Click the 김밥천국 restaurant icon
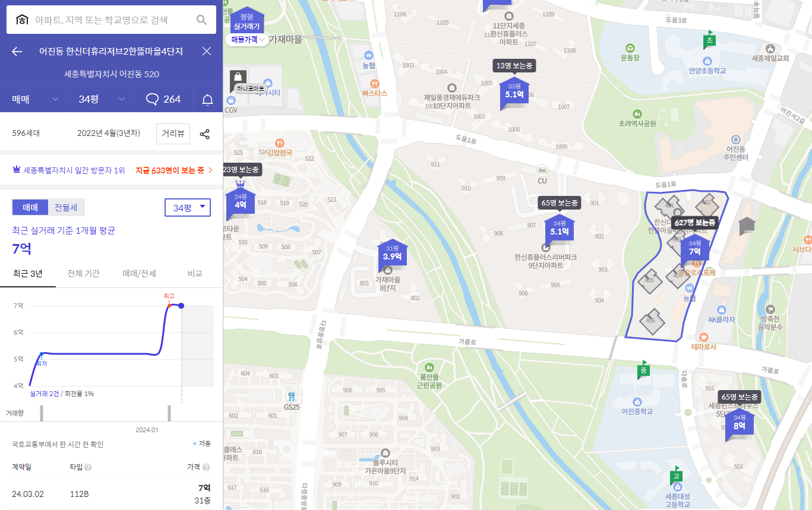Screen dimensions: 812x510 pyautogui.click(x=279, y=142)
